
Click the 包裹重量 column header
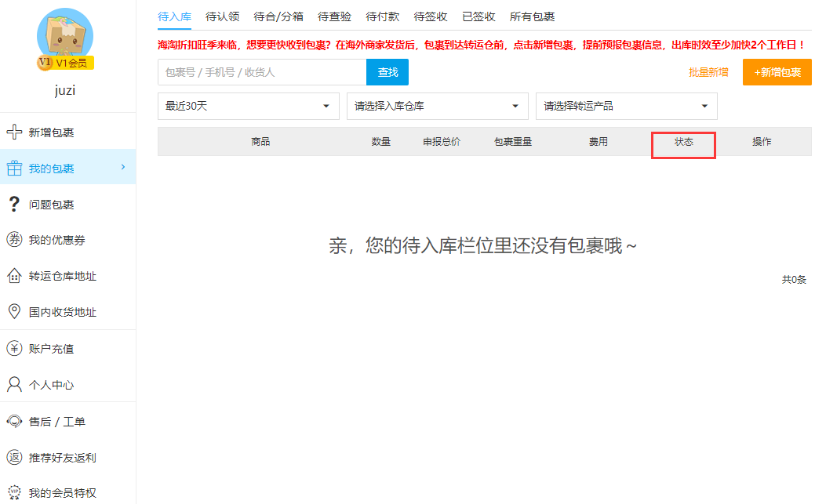pyautogui.click(x=513, y=141)
